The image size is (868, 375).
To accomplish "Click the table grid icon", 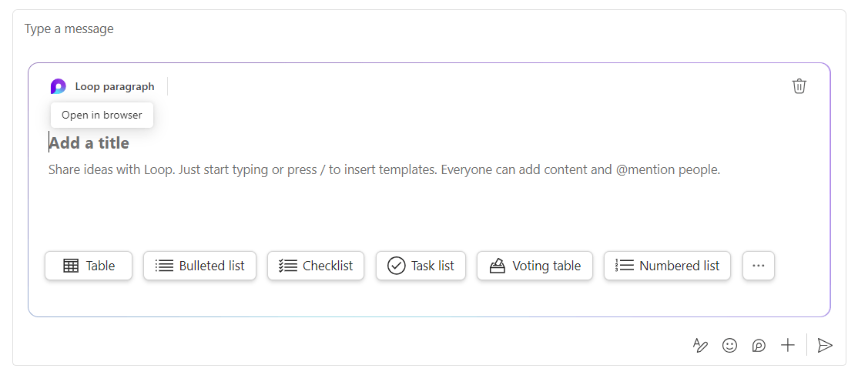I will 71,266.
